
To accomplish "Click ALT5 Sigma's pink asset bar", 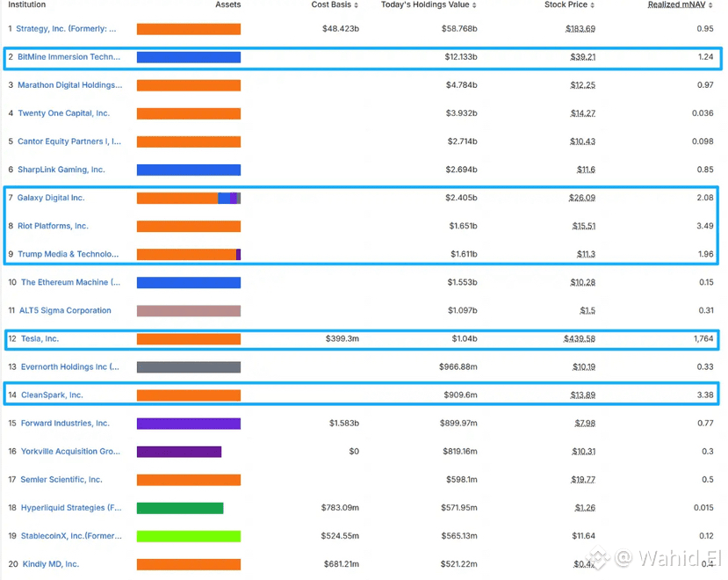I will point(189,311).
